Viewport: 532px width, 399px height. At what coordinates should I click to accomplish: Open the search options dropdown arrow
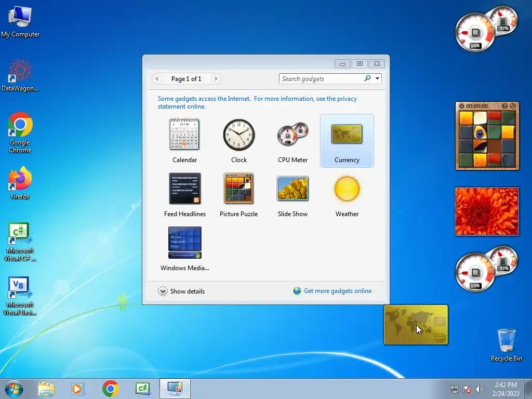[377, 79]
